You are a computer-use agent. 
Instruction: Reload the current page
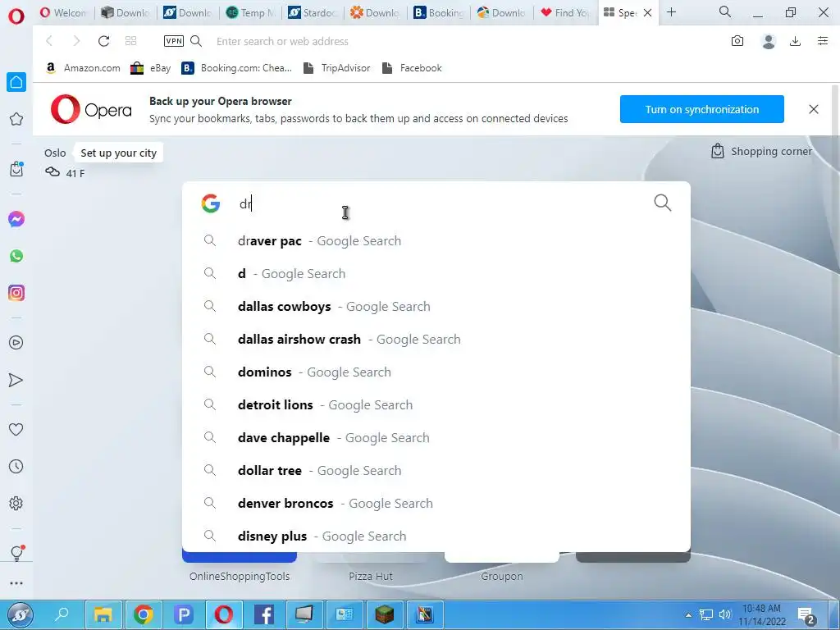click(104, 41)
